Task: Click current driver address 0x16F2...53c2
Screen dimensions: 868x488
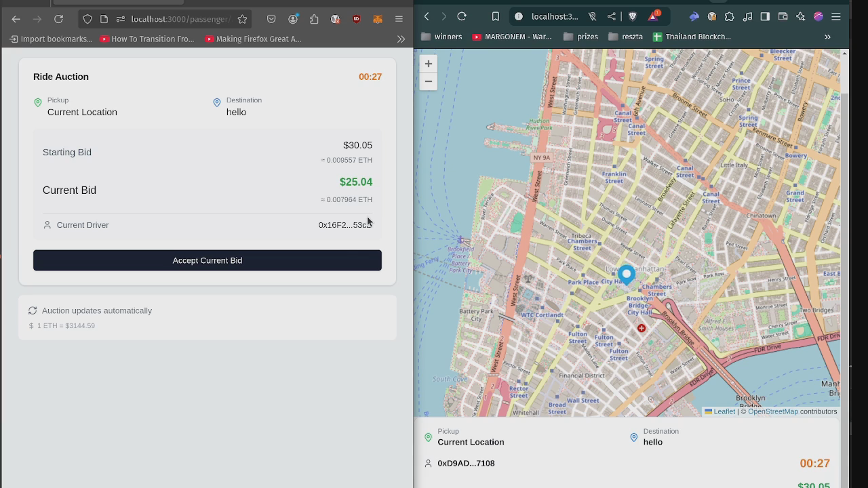Action: coord(345,225)
